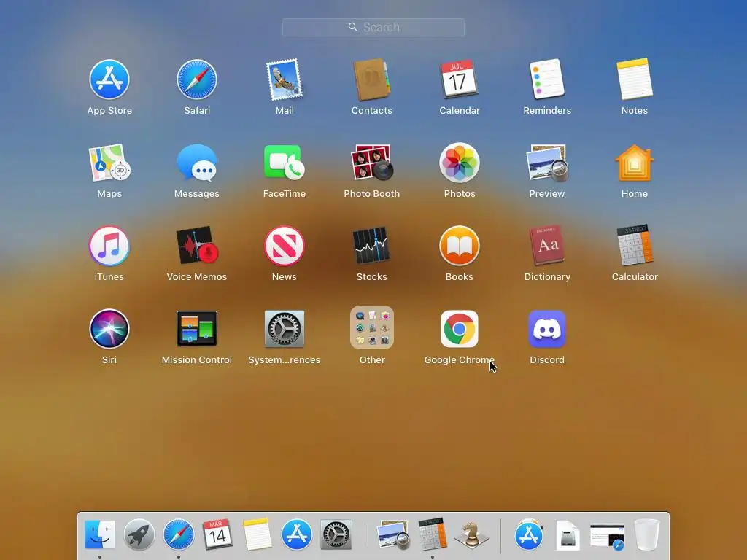
Task: Activate Siri from Launchpad
Action: point(109,329)
